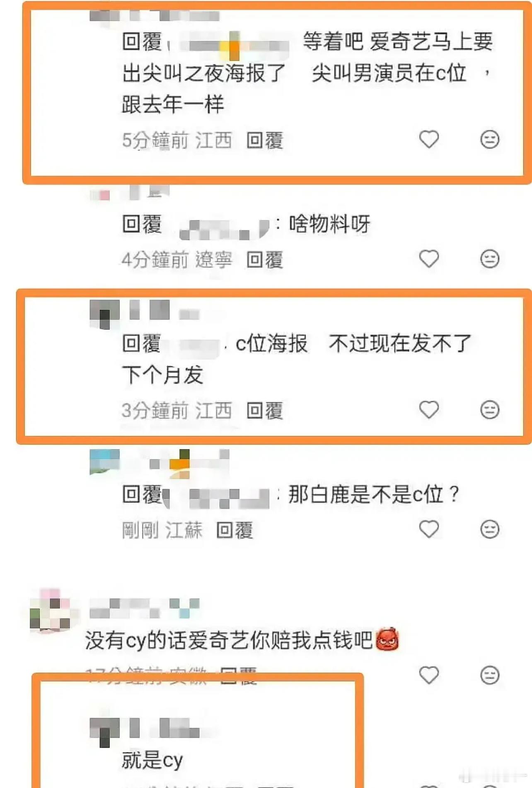
Task: Open blurred username above 没有cy的话 comment
Action: [145, 608]
